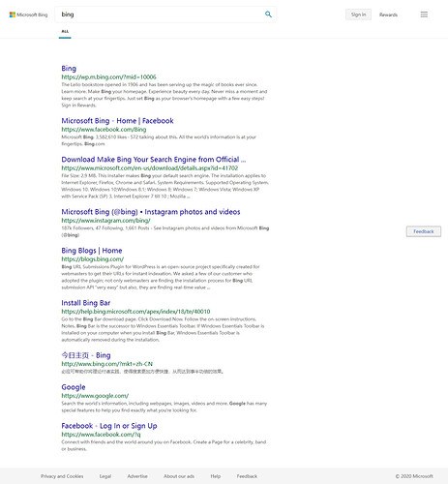
Task: Open 'Microsoft Bing - Home | Facebook' result
Action: coord(117,121)
